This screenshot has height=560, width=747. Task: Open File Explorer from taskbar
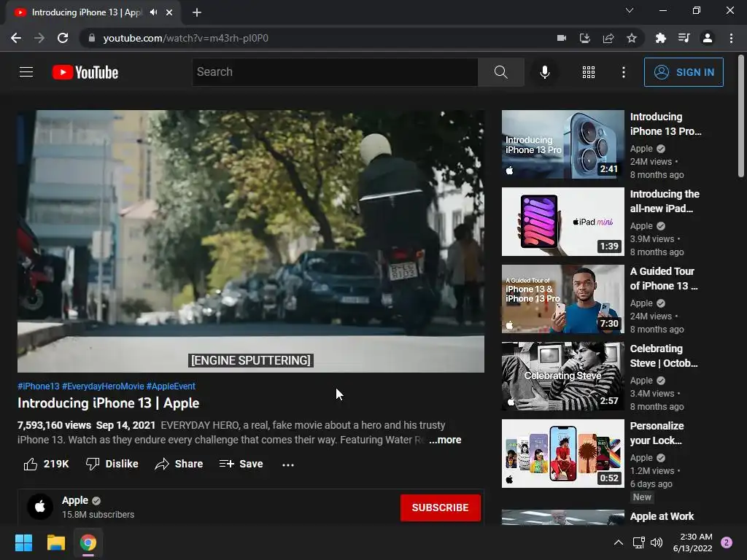[55, 542]
